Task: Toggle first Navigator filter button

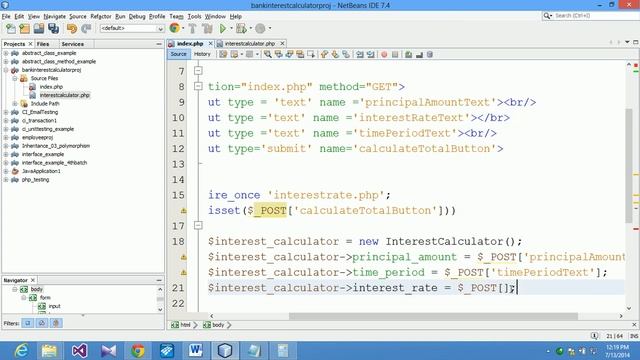Action: point(28,323)
